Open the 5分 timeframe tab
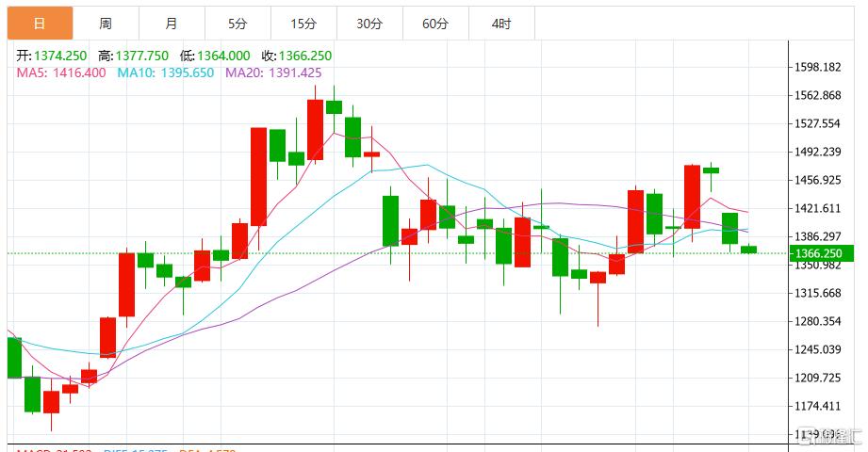This screenshot has width=868, height=452. click(x=237, y=24)
